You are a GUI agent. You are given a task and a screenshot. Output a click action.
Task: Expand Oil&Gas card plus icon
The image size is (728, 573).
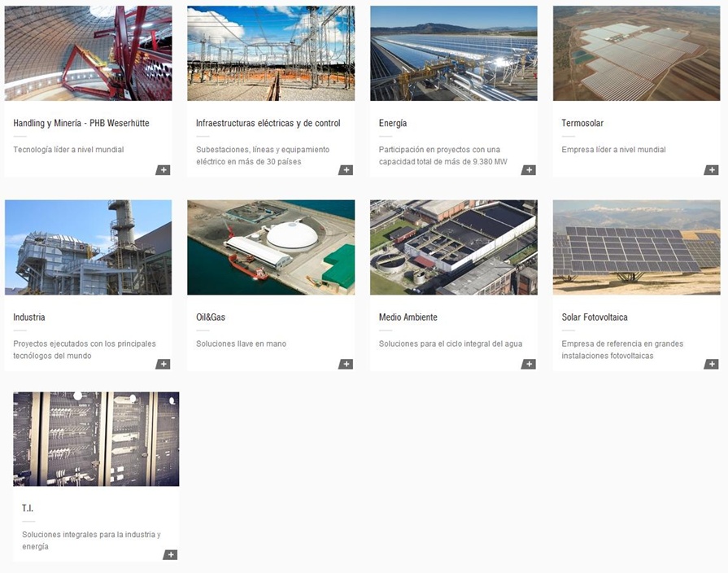[346, 364]
